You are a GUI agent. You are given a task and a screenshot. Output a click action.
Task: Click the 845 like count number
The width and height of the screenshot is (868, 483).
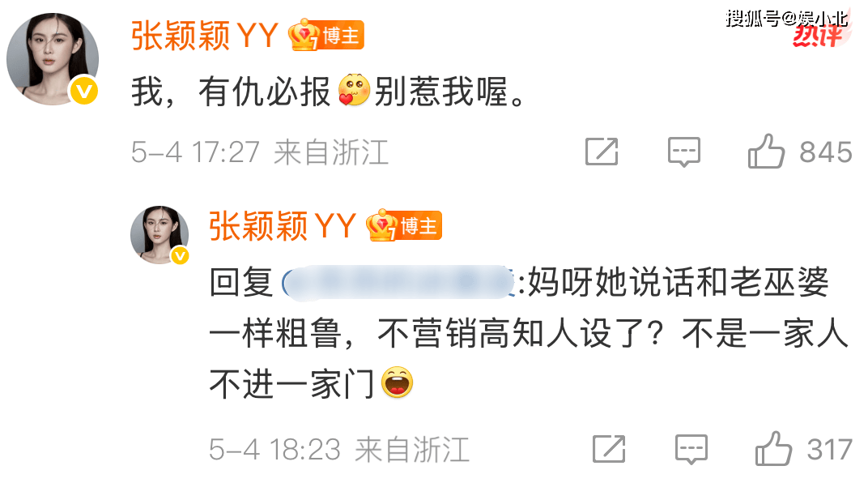[x=825, y=152]
